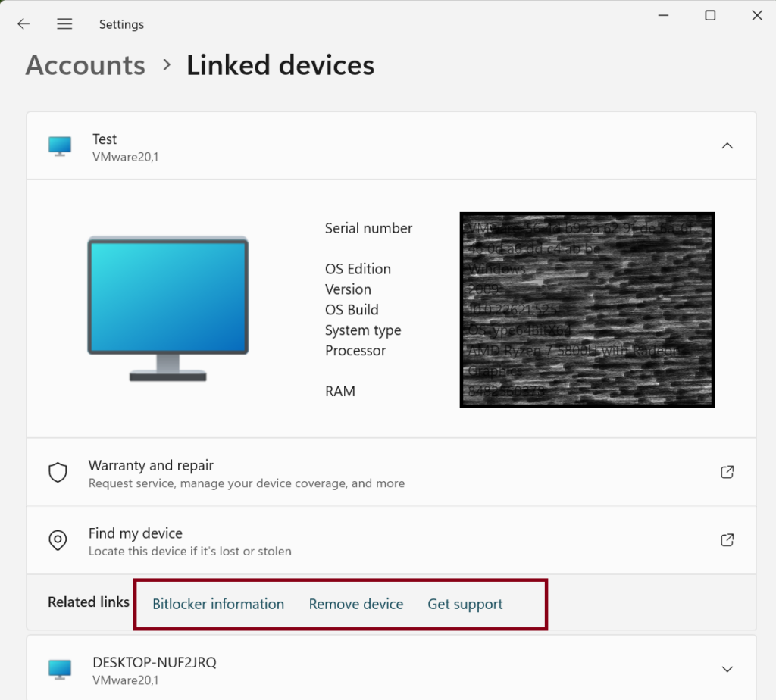Click the Warranty and repair shield icon
Image resolution: width=776 pixels, height=700 pixels.
58,471
